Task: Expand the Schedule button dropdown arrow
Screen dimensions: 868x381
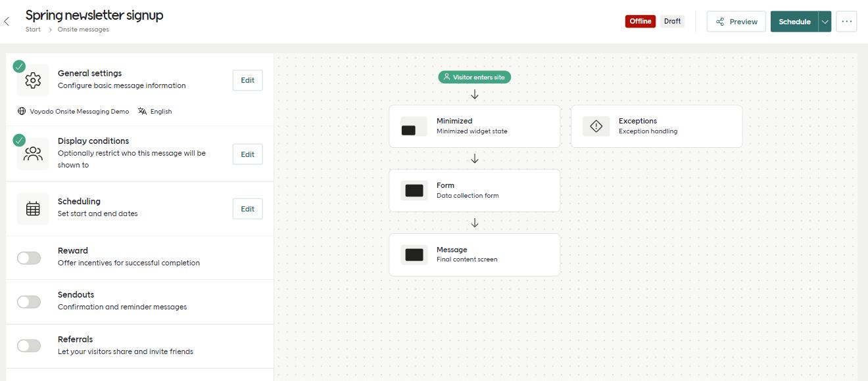Action: [x=825, y=22]
